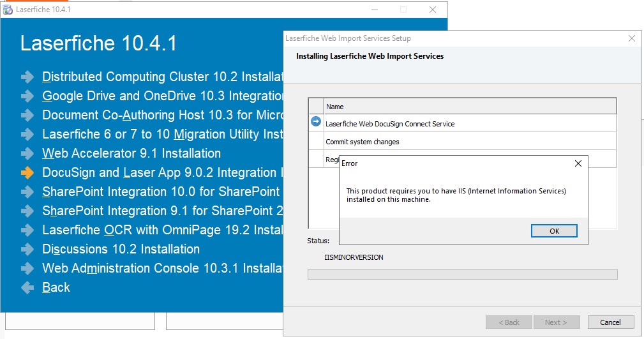Click the arrow icon beside Web Accelerator 9.1
Screen dimensions: 644x339
click(x=27, y=154)
